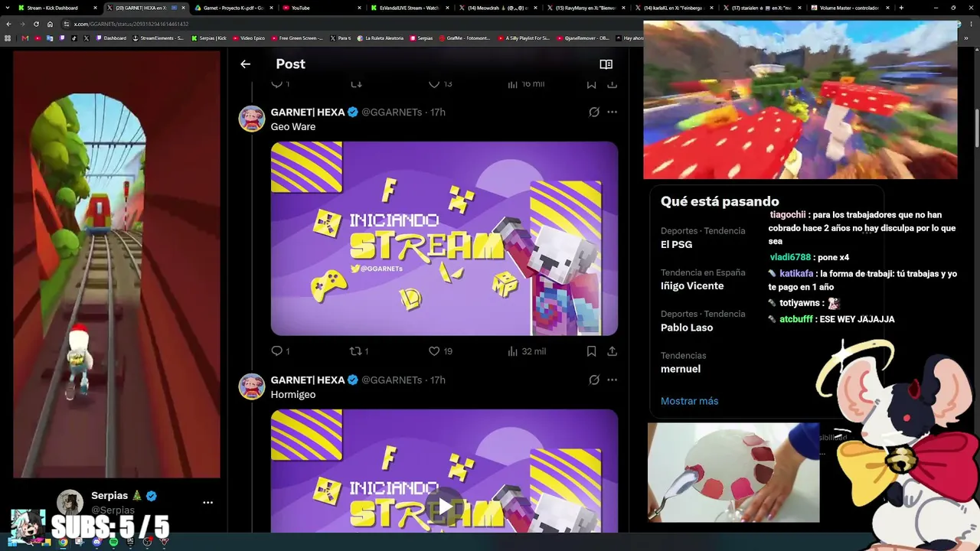The height and width of the screenshot is (551, 980).
Task: Open the Serpias account avatar
Action: click(x=70, y=503)
